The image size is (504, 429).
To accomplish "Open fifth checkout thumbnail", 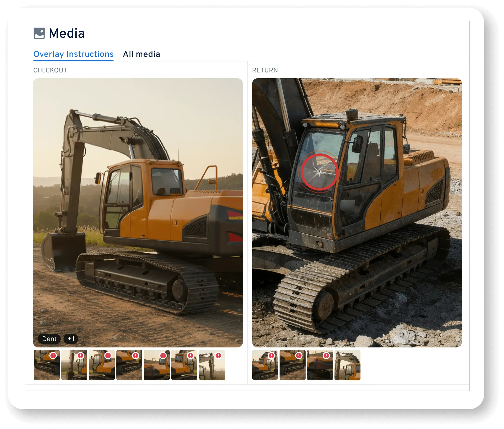I will click(157, 365).
